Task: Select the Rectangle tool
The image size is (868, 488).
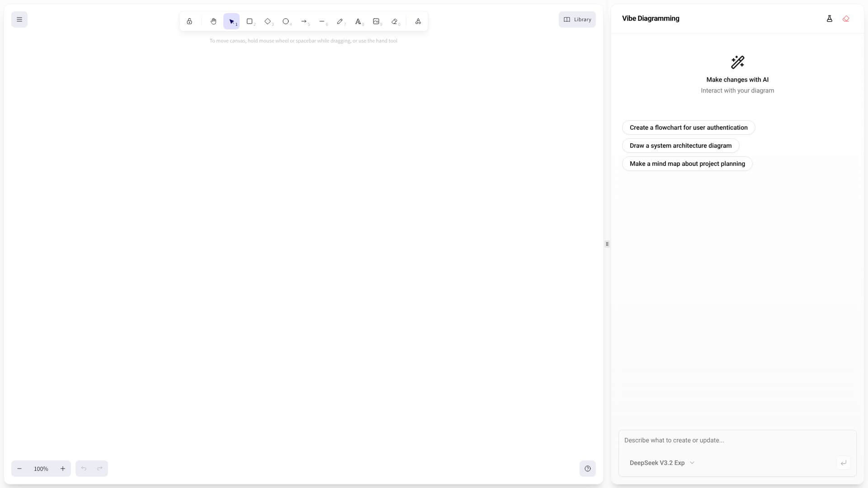Action: pyautogui.click(x=250, y=21)
